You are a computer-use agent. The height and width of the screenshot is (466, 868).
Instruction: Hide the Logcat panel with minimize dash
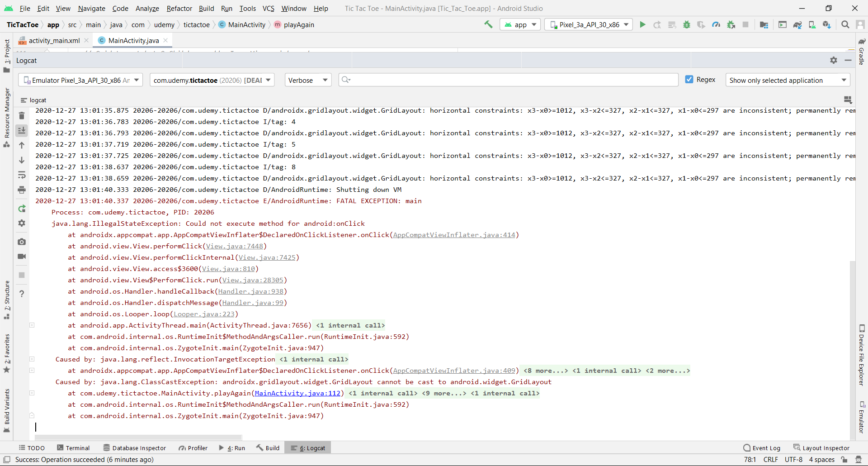click(x=848, y=60)
